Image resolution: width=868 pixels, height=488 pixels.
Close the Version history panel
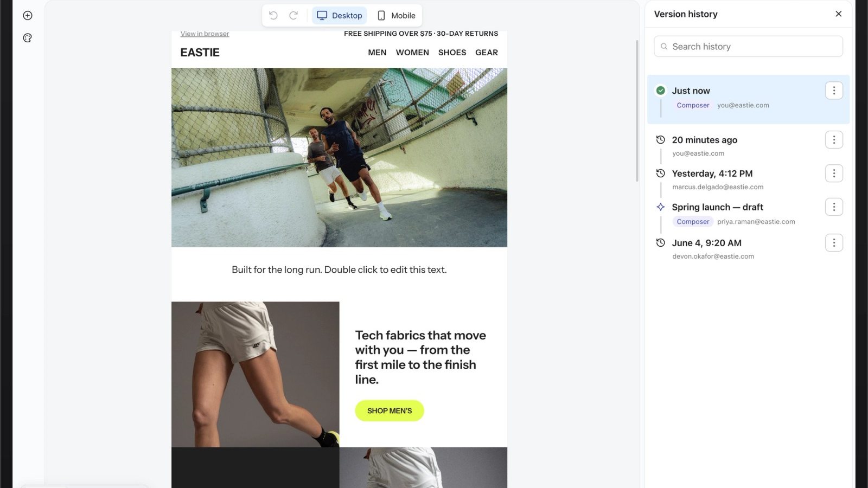pos(839,14)
